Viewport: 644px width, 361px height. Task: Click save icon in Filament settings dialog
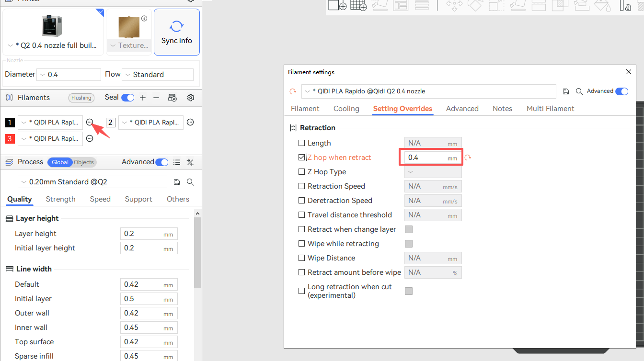(x=566, y=91)
